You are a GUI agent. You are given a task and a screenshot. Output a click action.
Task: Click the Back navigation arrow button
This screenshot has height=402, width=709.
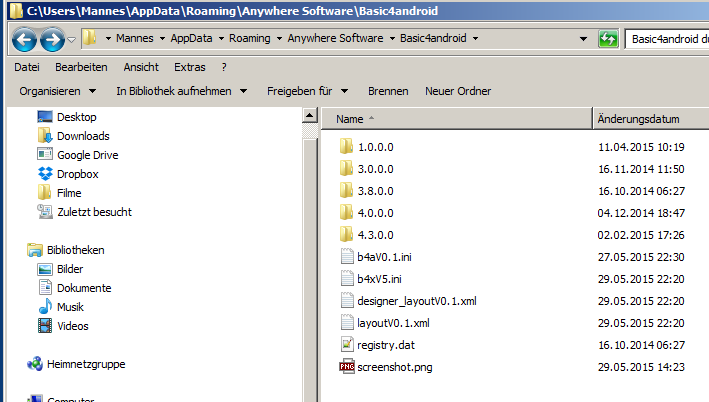click(25, 40)
